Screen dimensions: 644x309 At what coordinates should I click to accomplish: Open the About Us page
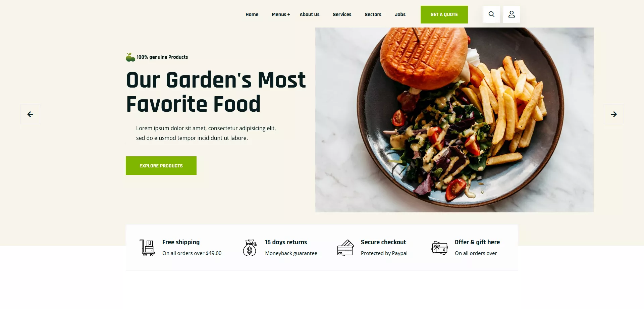click(310, 14)
